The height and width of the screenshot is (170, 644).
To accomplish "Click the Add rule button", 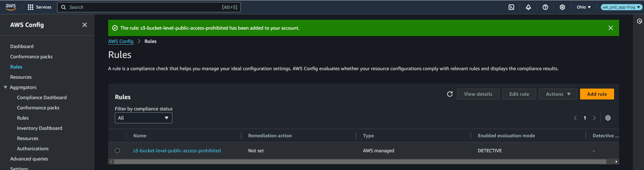I will coord(597,94).
